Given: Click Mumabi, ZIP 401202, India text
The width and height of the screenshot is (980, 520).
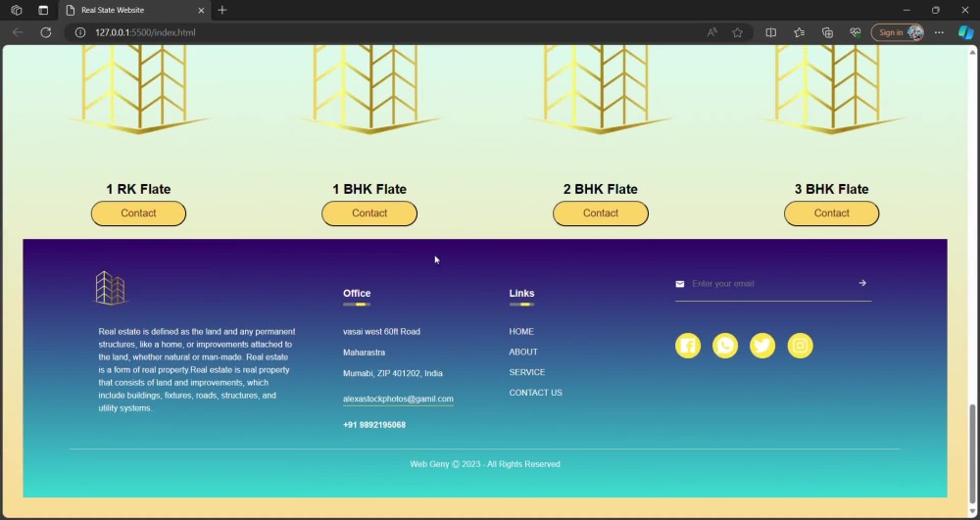Looking at the screenshot, I should pos(393,373).
